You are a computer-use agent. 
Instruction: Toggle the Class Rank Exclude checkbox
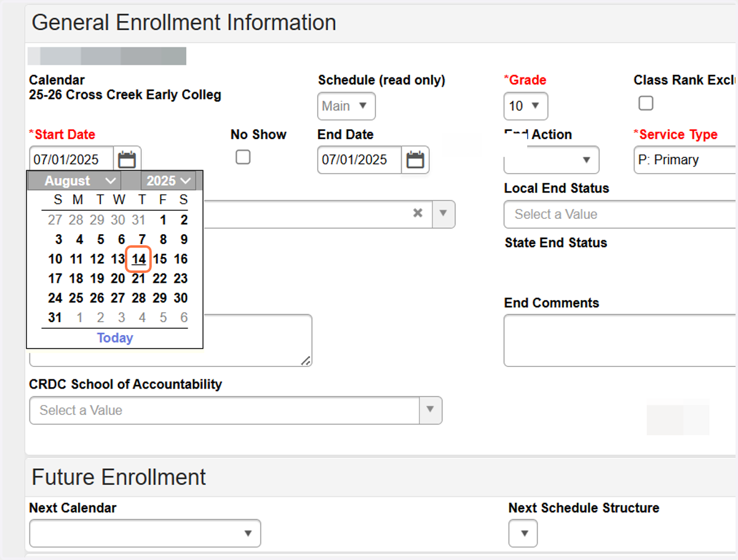[x=646, y=103]
